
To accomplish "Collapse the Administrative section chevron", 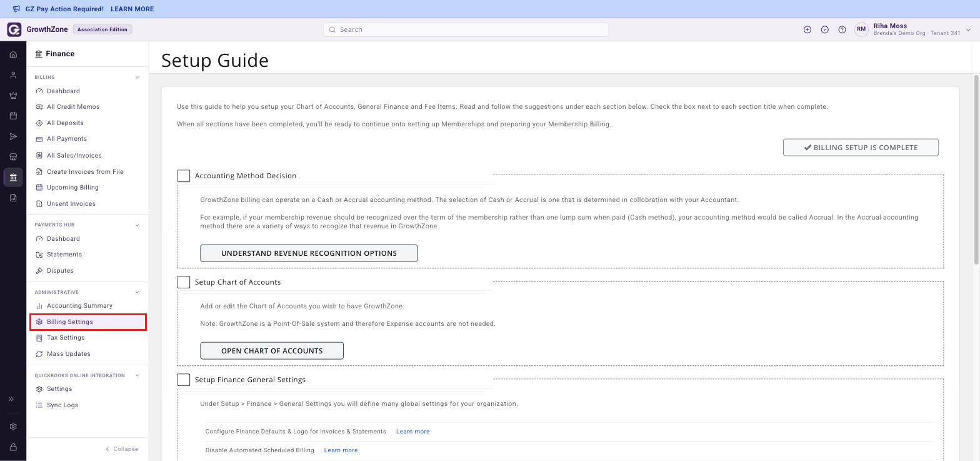I will click(x=137, y=292).
